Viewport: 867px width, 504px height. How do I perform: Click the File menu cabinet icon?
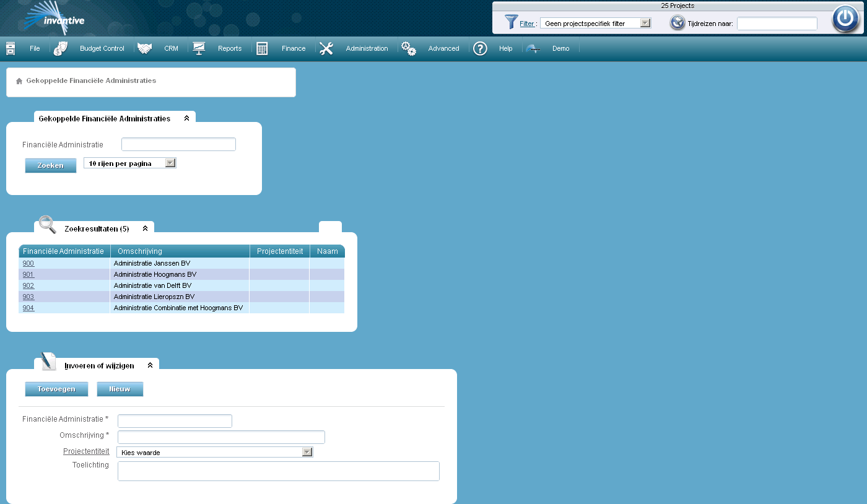coord(11,48)
